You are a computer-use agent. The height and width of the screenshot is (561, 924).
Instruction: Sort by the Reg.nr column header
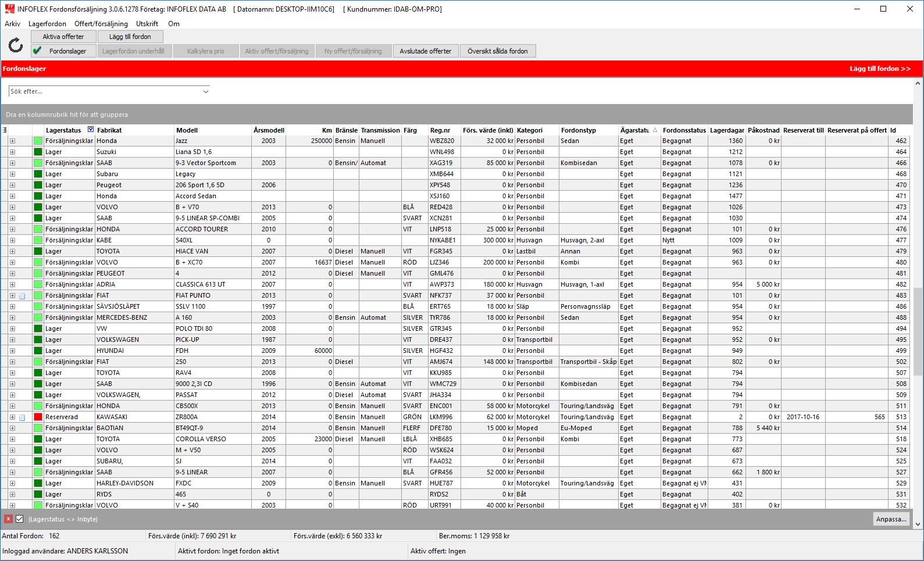click(x=444, y=130)
